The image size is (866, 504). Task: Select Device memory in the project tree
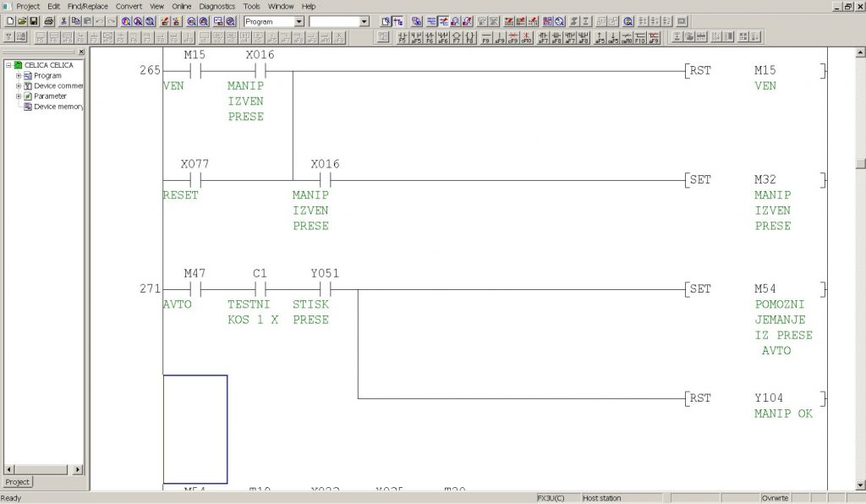pos(58,107)
